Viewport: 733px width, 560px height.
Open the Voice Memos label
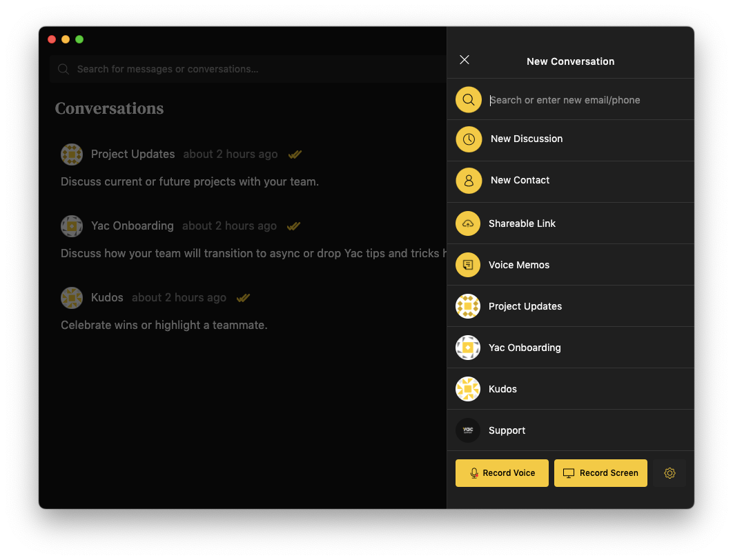[519, 265]
